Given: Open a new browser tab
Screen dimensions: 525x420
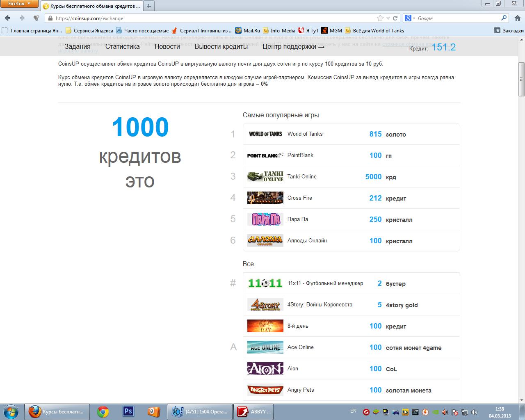Looking at the screenshot, I should tap(149, 6).
